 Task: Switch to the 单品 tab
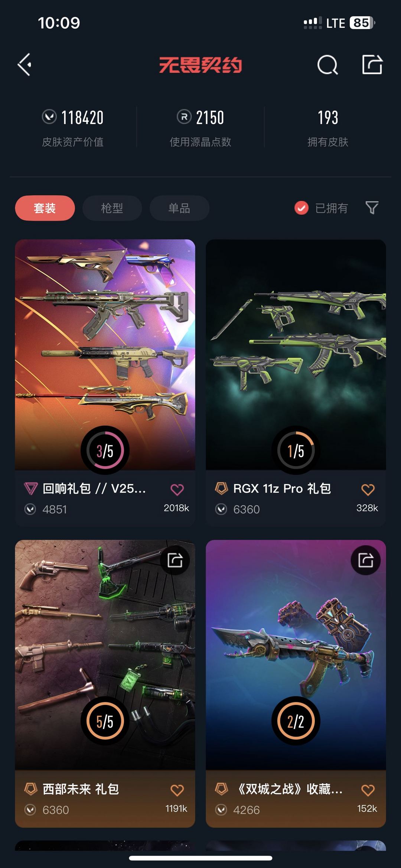point(179,208)
